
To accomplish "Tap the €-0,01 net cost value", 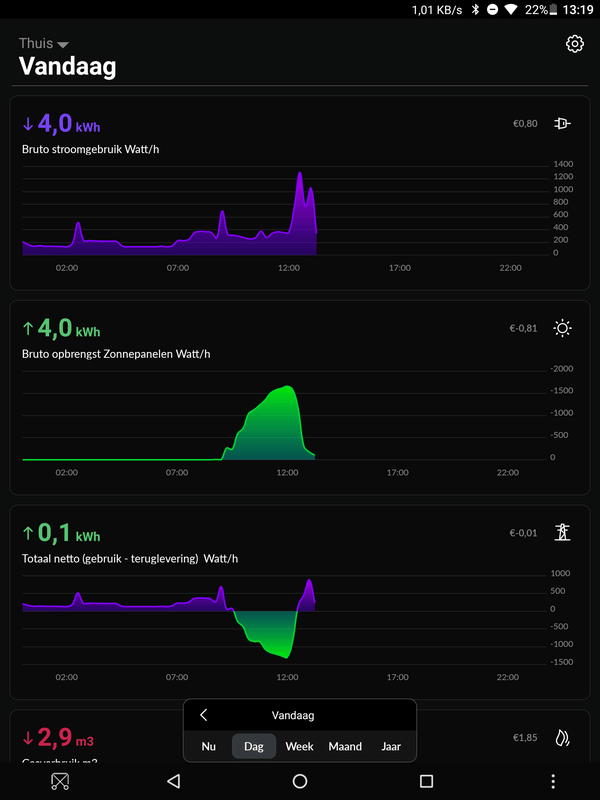I will pos(523,533).
